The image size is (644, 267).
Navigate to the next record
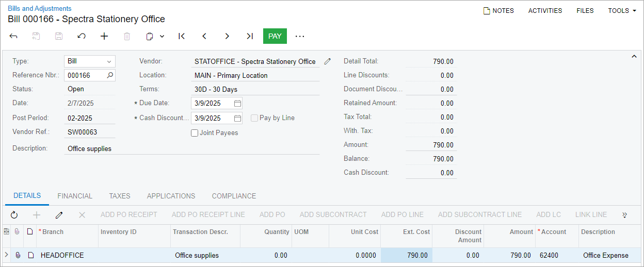pyautogui.click(x=227, y=36)
